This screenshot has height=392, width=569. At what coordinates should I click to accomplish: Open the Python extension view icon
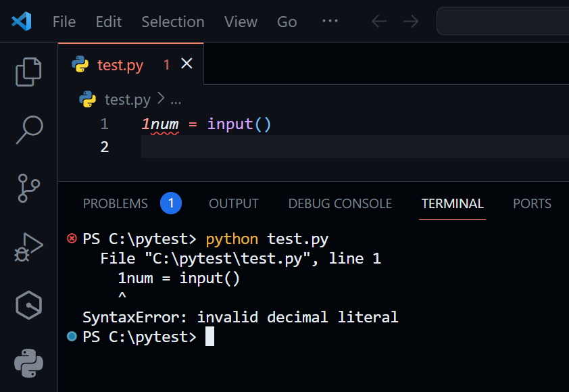point(28,364)
